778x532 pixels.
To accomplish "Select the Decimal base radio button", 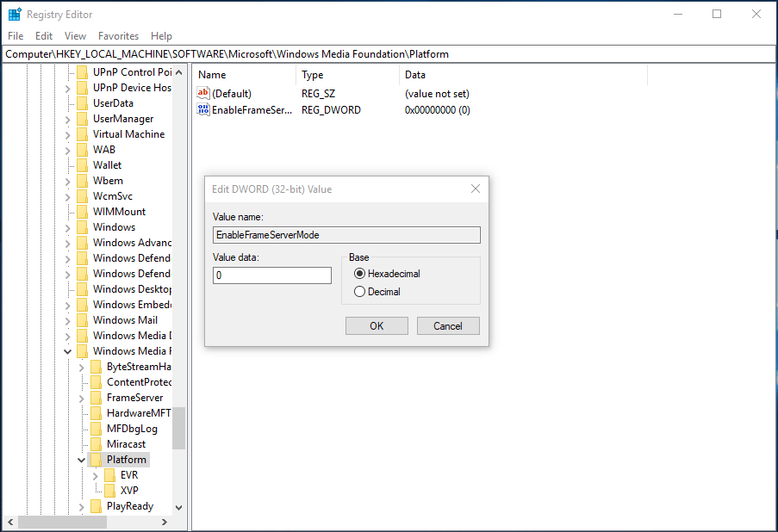I will tap(360, 292).
